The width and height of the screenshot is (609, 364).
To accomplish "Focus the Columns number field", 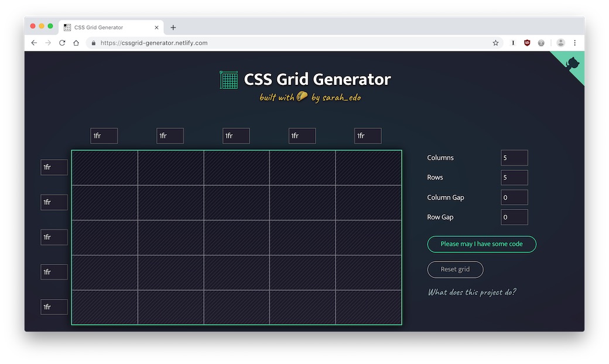I will click(514, 158).
